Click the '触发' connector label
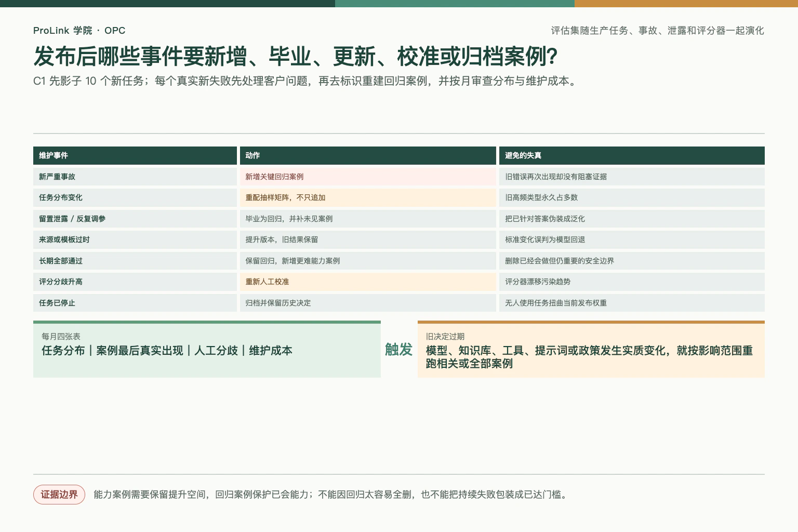 pyautogui.click(x=398, y=349)
